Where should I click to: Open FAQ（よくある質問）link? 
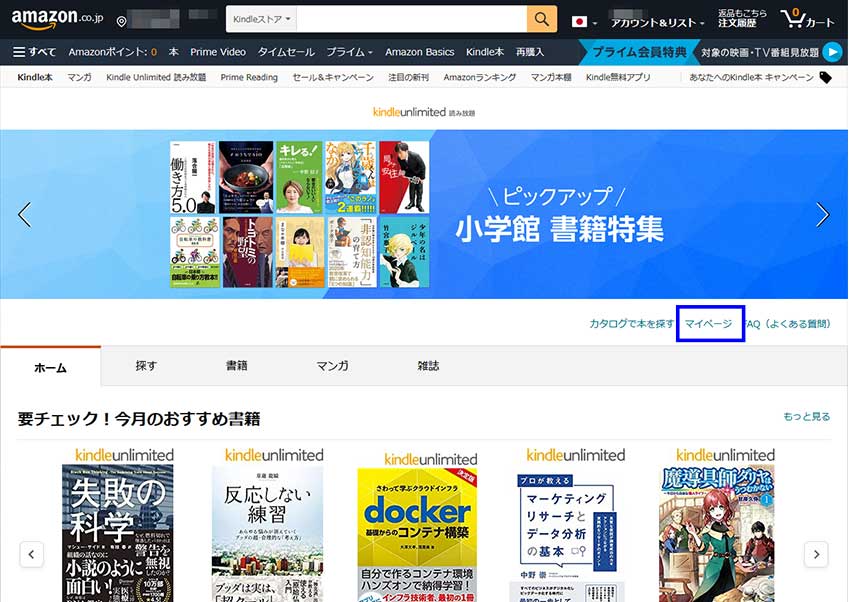click(x=788, y=323)
